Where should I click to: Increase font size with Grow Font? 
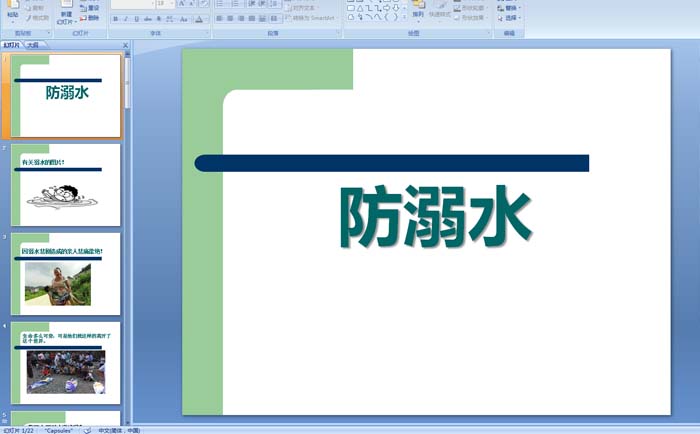tap(182, 4)
